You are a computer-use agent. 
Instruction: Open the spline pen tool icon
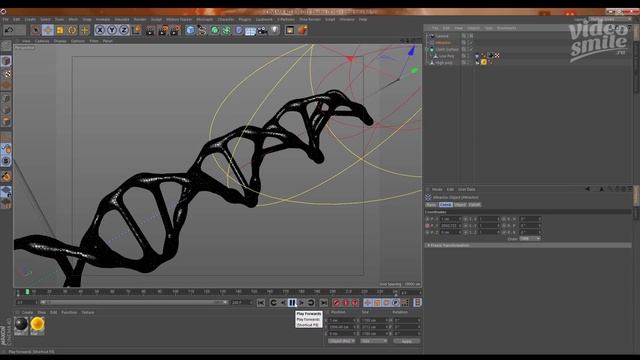pos(202,30)
